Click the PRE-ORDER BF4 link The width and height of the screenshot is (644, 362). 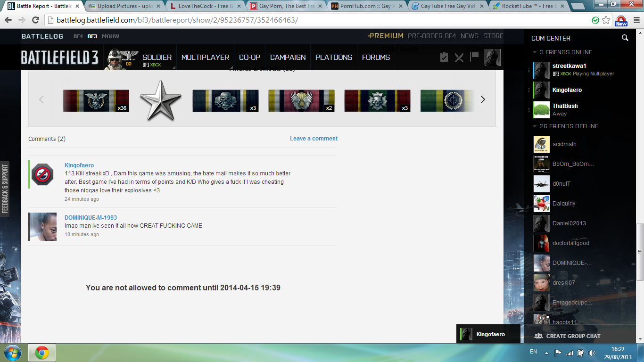(432, 36)
